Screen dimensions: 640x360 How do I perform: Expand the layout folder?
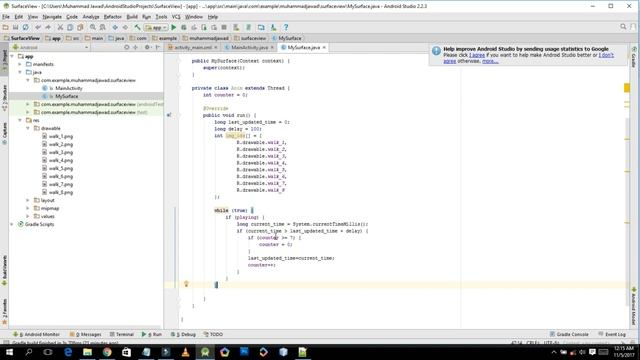point(28,200)
